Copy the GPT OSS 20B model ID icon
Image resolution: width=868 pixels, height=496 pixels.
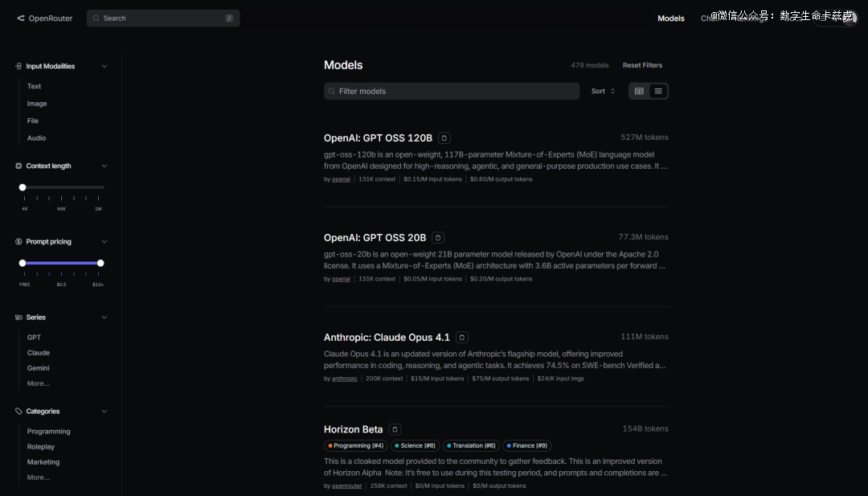438,237
